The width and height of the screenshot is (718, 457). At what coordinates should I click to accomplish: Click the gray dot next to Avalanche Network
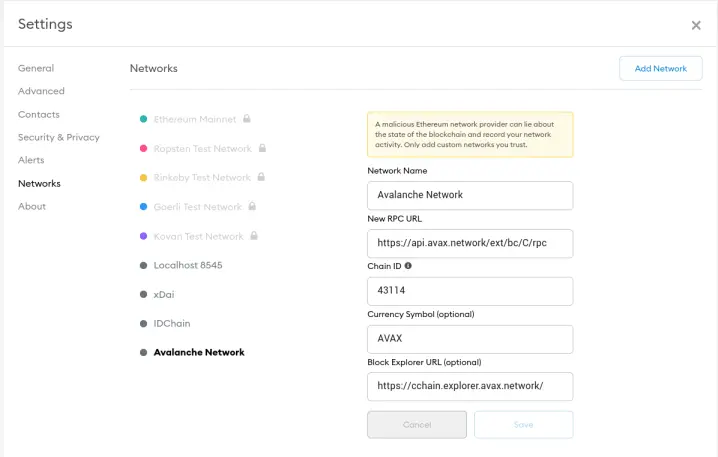(143, 352)
